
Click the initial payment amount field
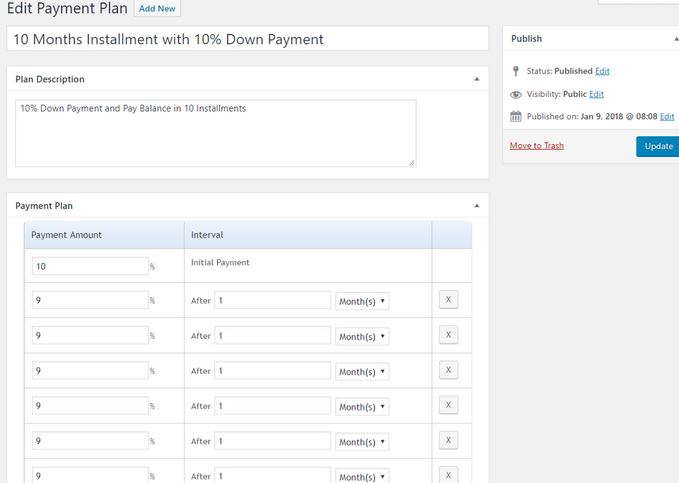(90, 266)
